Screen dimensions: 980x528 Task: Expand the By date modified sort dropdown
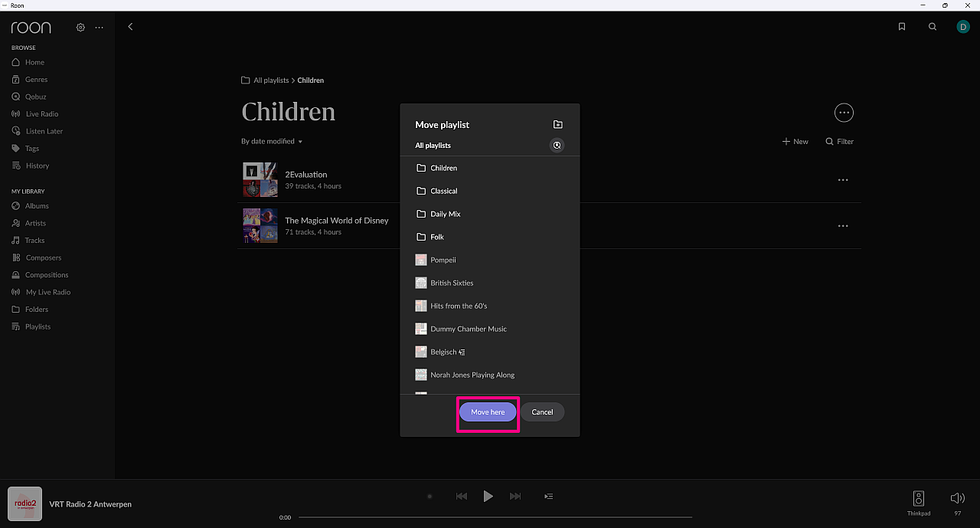(272, 142)
